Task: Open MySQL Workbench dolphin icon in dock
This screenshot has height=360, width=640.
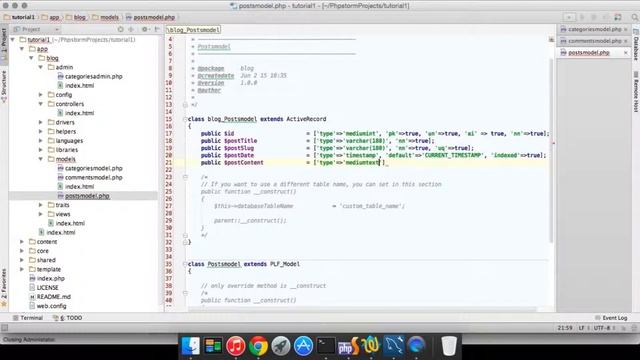Action: 393,346
